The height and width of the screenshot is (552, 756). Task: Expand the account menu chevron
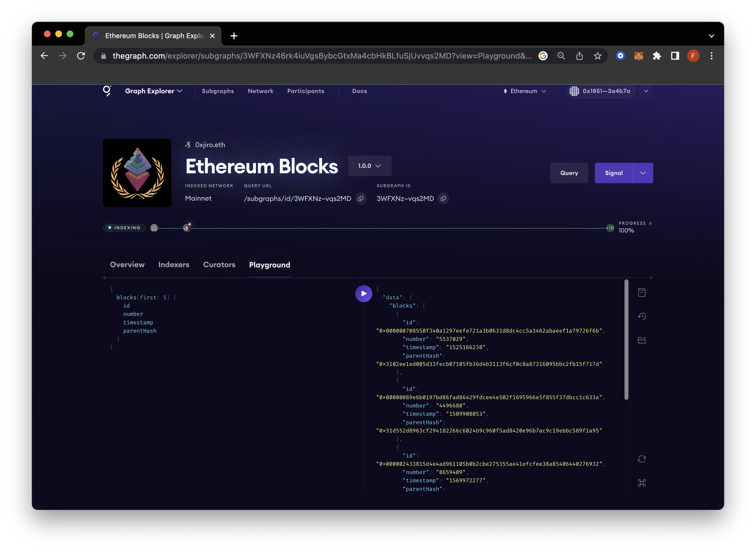pos(646,91)
